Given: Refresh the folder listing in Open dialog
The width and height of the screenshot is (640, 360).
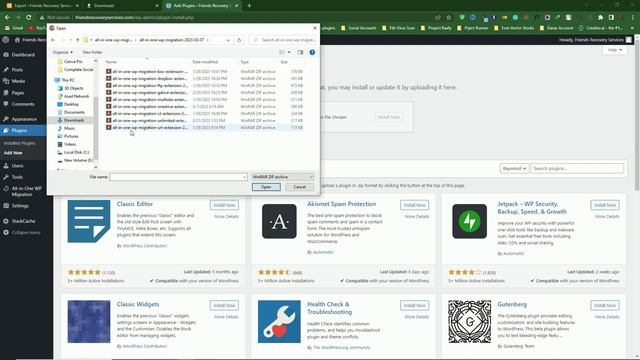Looking at the screenshot, I should (x=240, y=40).
